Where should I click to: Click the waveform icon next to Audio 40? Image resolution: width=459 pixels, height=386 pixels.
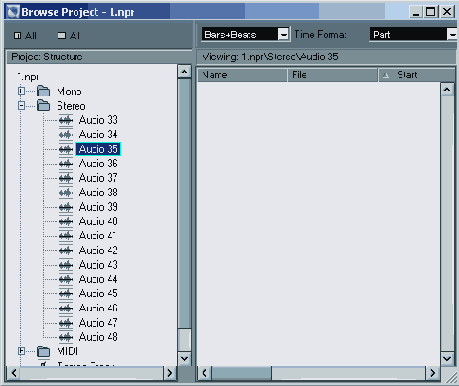[66, 221]
